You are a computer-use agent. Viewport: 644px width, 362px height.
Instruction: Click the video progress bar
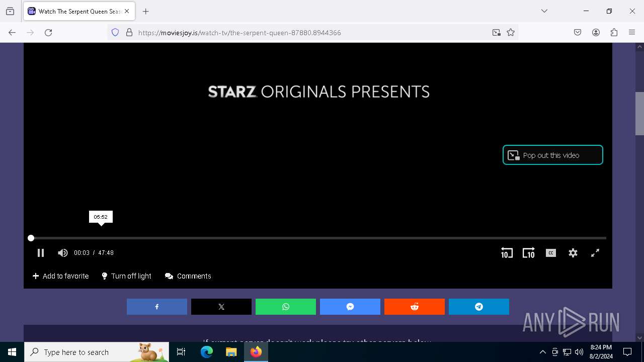point(318,238)
